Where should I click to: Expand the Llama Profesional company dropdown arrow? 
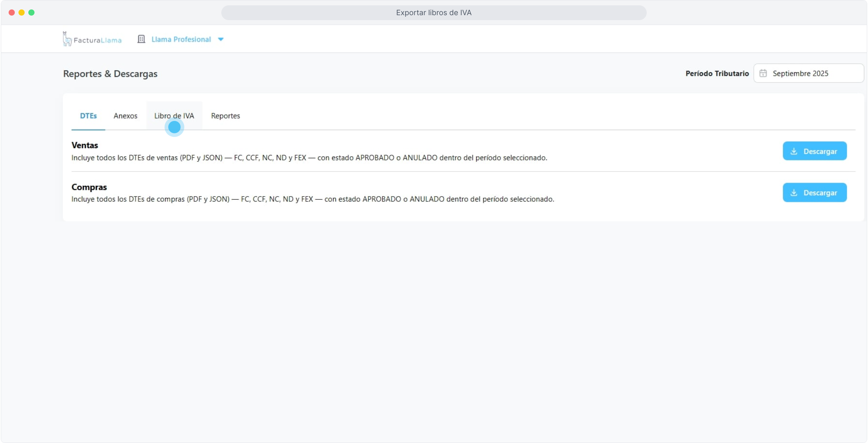[x=221, y=39]
